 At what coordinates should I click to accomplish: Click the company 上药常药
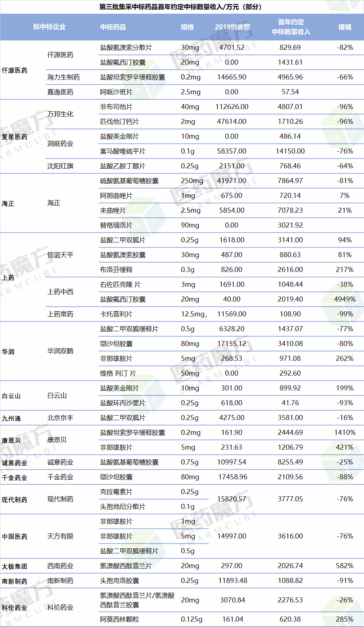pyautogui.click(x=60, y=314)
